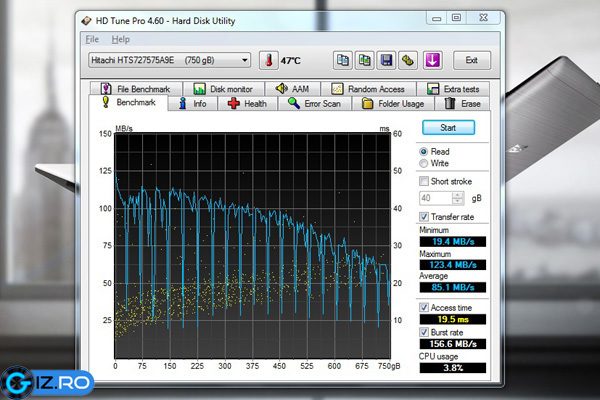Click the save floppy disk icon
The height and width of the screenshot is (400, 600).
pyautogui.click(x=386, y=60)
